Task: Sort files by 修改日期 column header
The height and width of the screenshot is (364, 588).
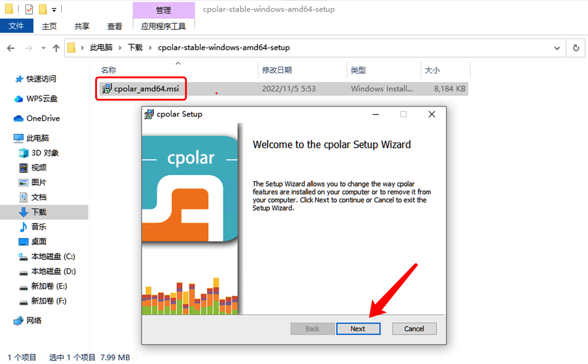Action: point(277,70)
